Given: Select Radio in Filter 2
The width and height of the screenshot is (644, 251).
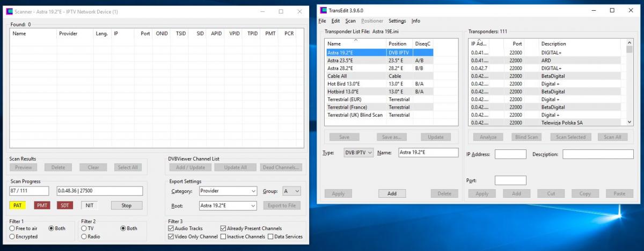Looking at the screenshot, I should tap(84, 236).
